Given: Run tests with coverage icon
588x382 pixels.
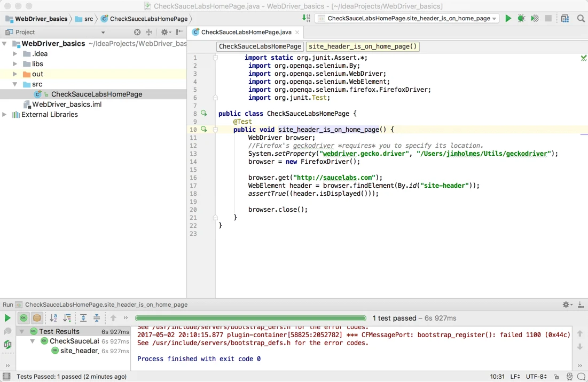Looking at the screenshot, I should tap(535, 18).
